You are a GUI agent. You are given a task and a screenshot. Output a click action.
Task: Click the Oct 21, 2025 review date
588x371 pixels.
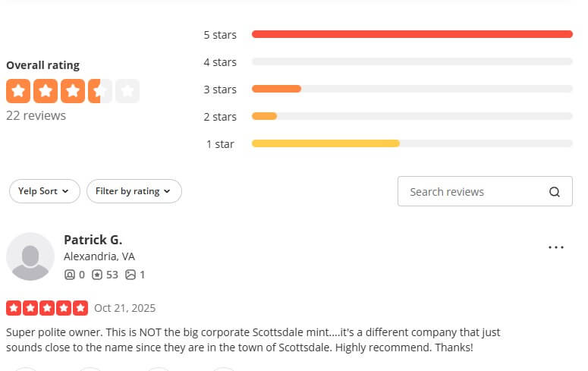click(x=124, y=308)
